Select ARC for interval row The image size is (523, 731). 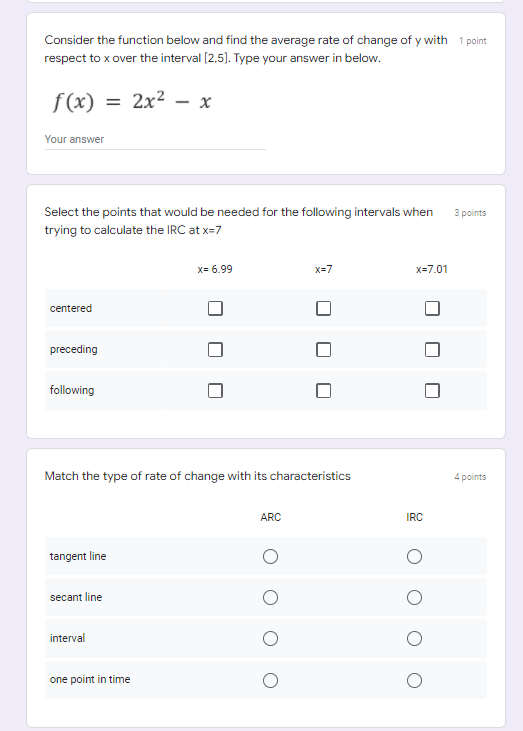point(270,638)
